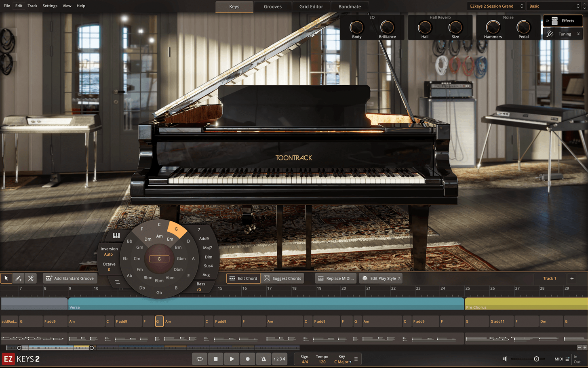Adjust the master volume slider

536,359
